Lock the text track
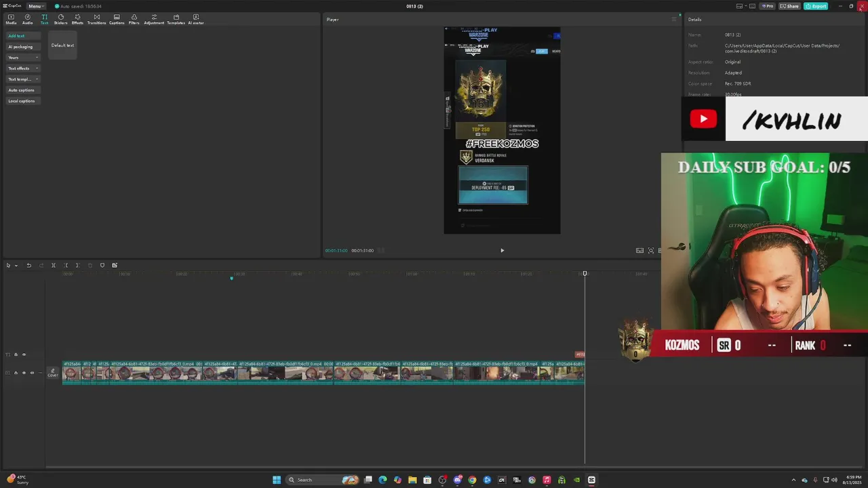 16,354
